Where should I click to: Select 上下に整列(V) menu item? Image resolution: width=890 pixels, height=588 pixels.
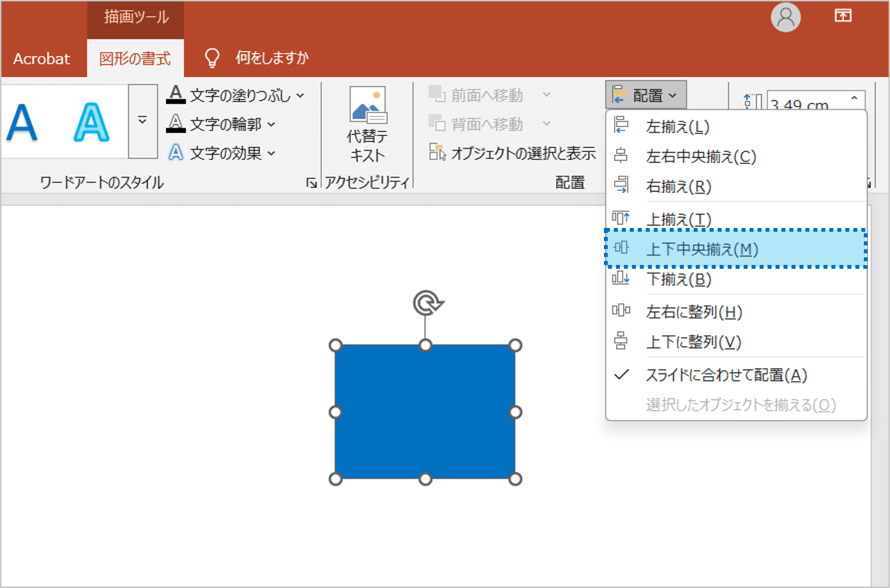(736, 342)
